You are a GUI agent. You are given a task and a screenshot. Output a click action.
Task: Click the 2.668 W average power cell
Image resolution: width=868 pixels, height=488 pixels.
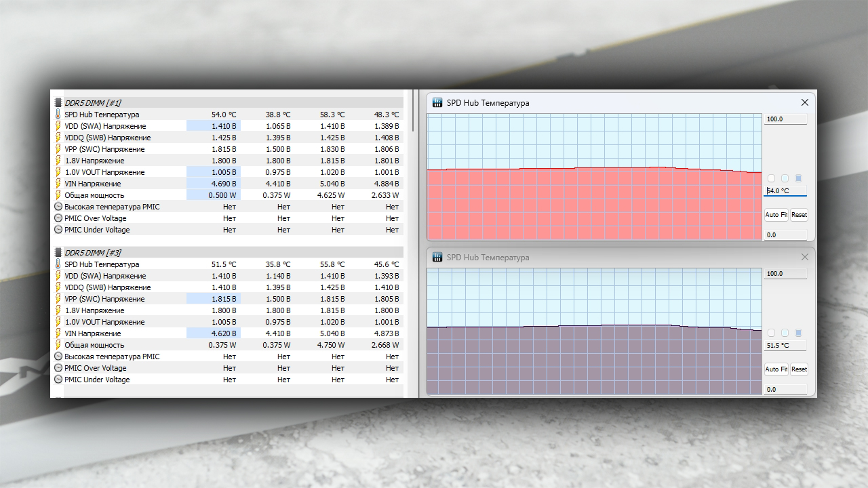click(x=386, y=345)
